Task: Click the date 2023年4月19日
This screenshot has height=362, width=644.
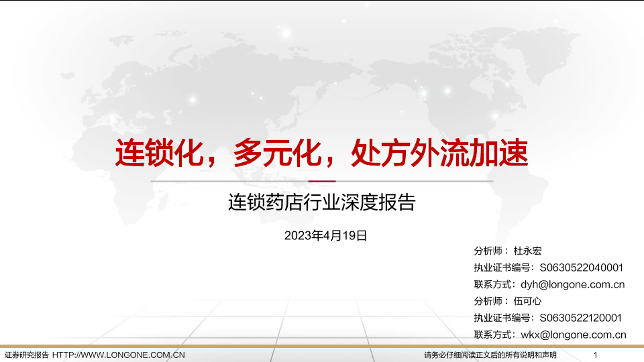Action: [x=326, y=235]
